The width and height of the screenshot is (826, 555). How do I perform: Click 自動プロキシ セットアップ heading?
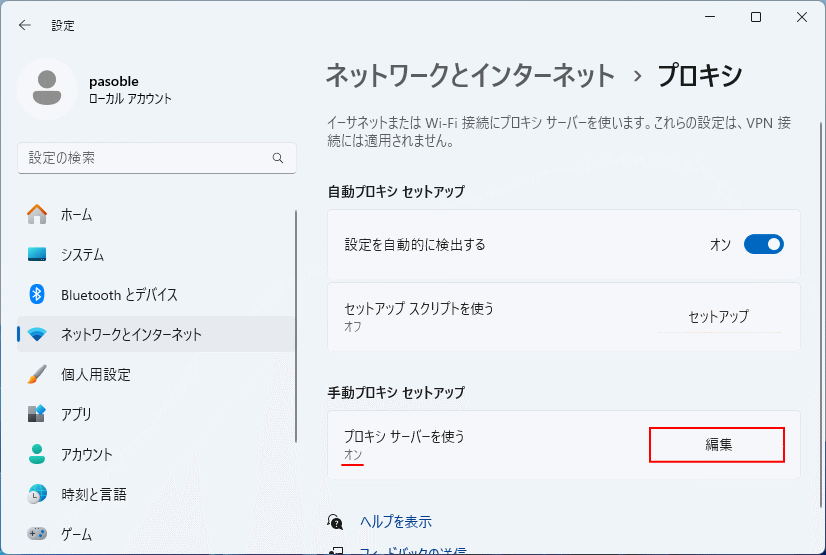tap(396, 191)
